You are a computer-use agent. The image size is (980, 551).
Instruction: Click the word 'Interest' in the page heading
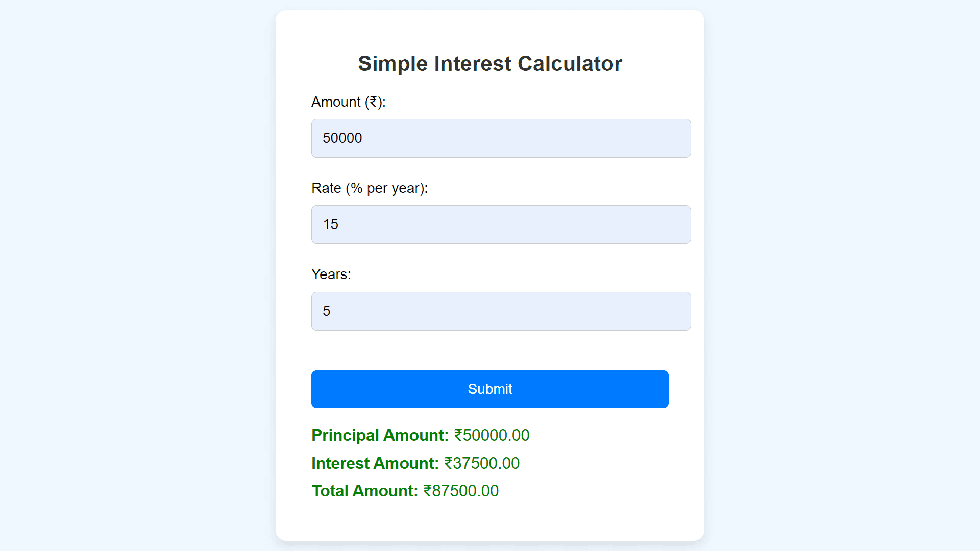pyautogui.click(x=473, y=64)
